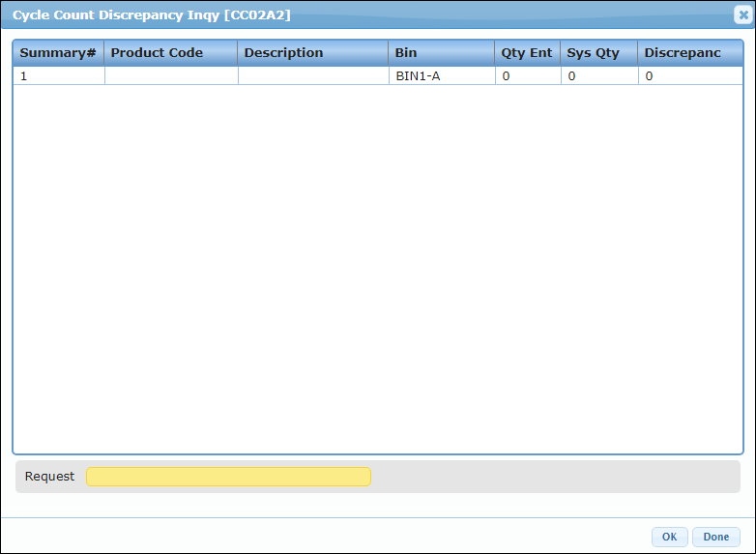756x554 pixels.
Task: Click Summary number 1 cell
Action: [58, 75]
